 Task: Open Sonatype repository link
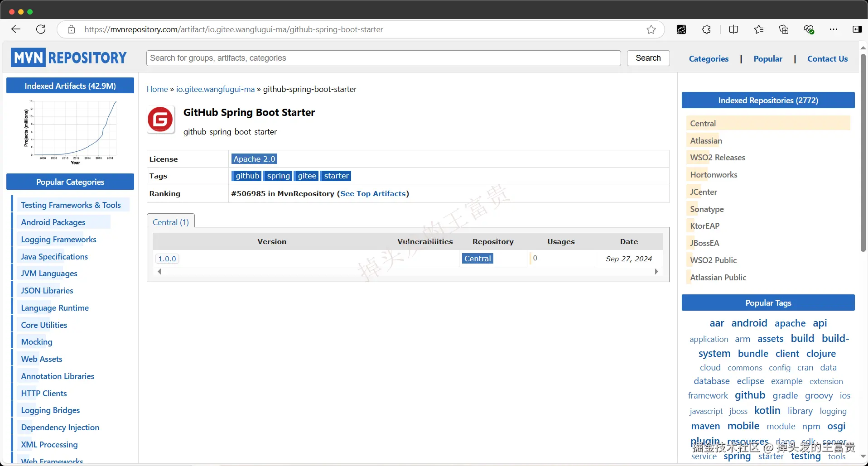tap(707, 209)
